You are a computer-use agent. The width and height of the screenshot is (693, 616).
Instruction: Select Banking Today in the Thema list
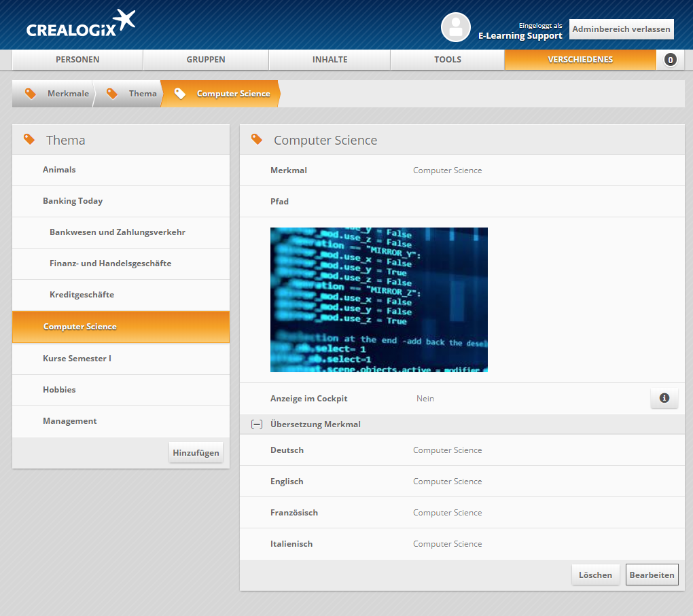coord(73,201)
